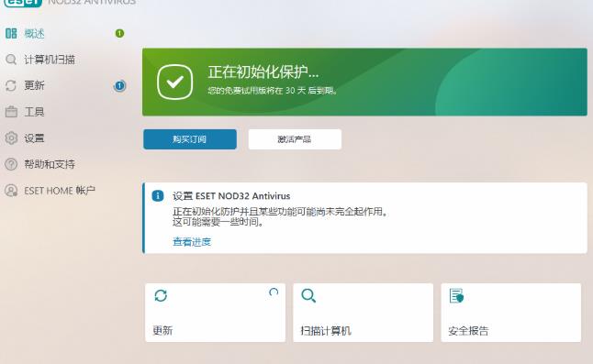Open the 扫描计算机 card label
This screenshot has width=593, height=364.
326,331
